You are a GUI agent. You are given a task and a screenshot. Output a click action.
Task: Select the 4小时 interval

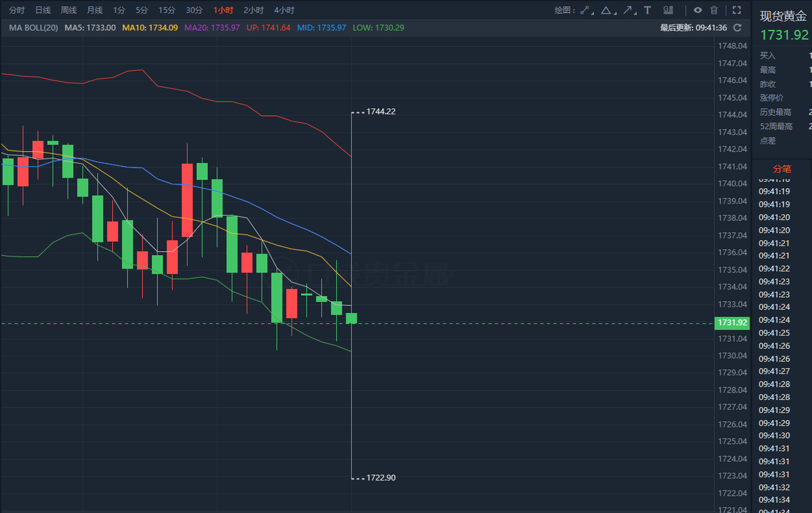284,10
